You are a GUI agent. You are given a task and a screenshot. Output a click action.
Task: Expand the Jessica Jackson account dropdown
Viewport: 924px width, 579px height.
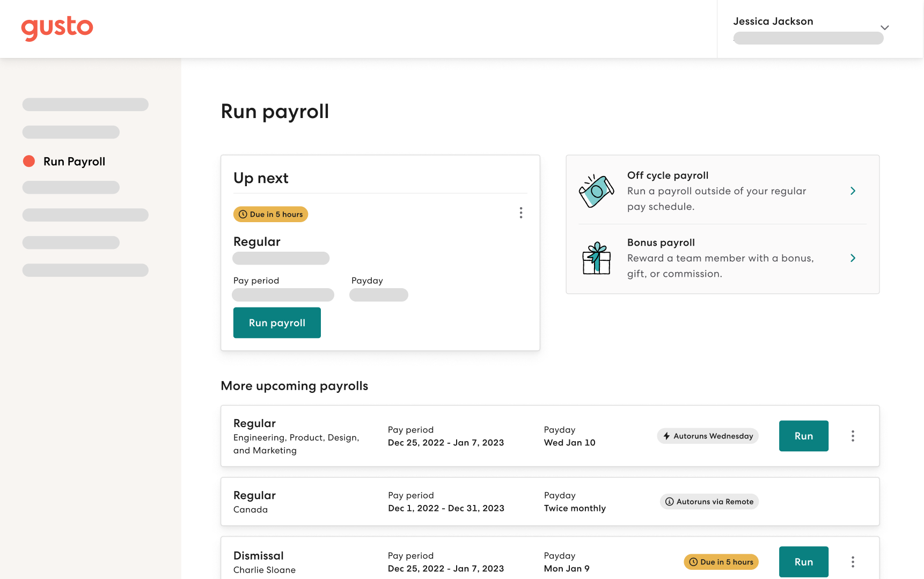(x=884, y=28)
